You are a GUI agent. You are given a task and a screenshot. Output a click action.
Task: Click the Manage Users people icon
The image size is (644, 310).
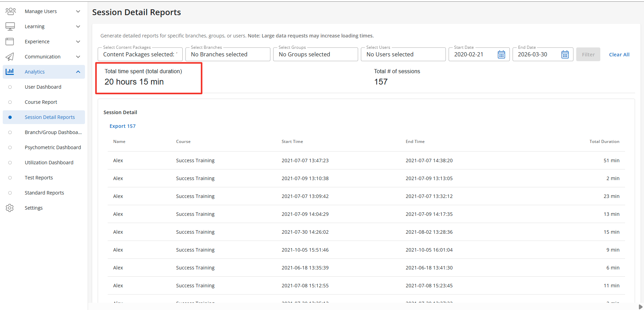10,11
